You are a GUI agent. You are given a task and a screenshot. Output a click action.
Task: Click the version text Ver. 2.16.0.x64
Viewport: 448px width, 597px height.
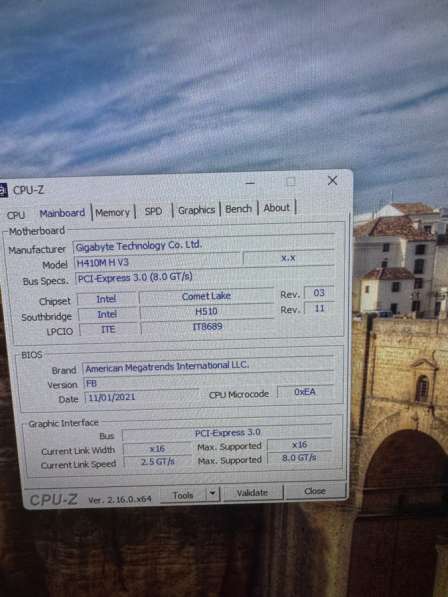(x=120, y=499)
